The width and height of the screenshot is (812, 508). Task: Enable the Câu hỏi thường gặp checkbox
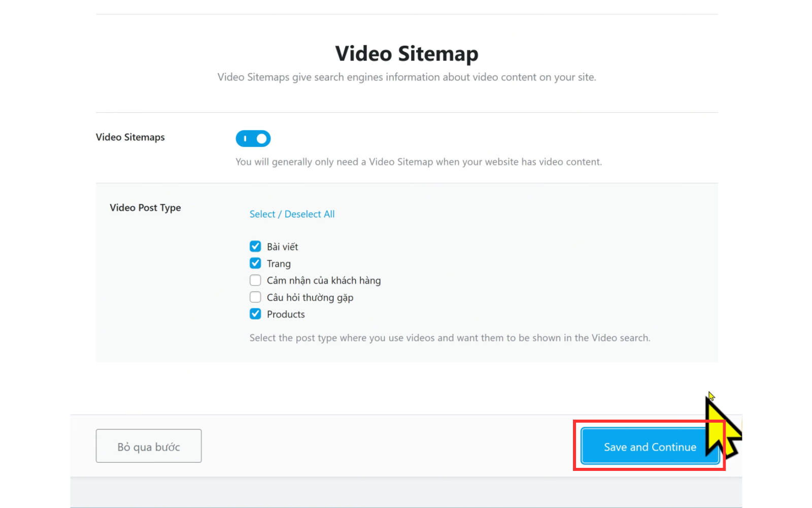[255, 297]
